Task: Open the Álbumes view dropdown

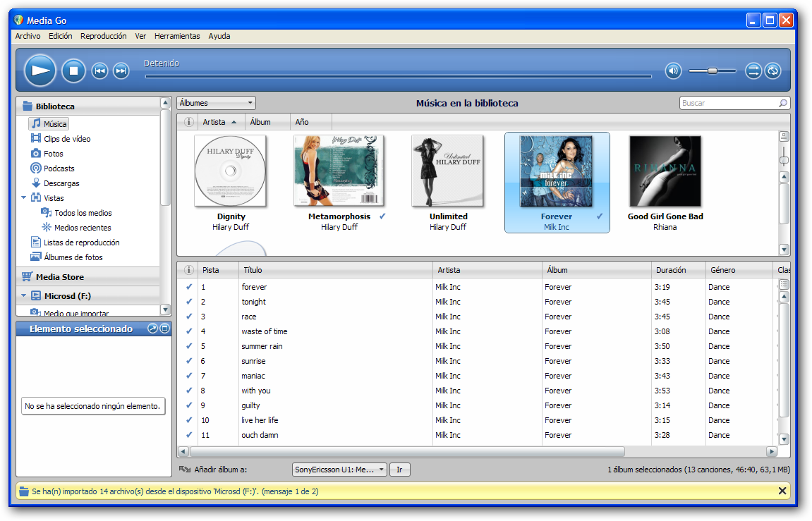Action: 216,103
